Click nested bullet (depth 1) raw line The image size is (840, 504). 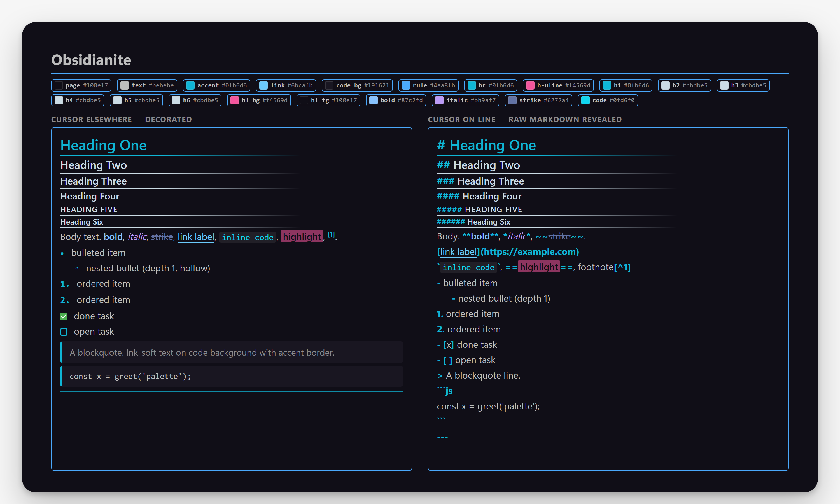click(501, 298)
